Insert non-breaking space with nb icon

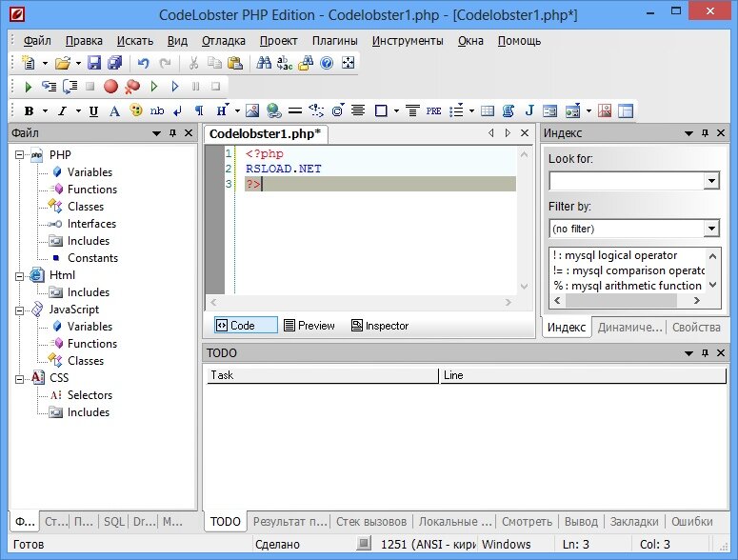point(157,111)
